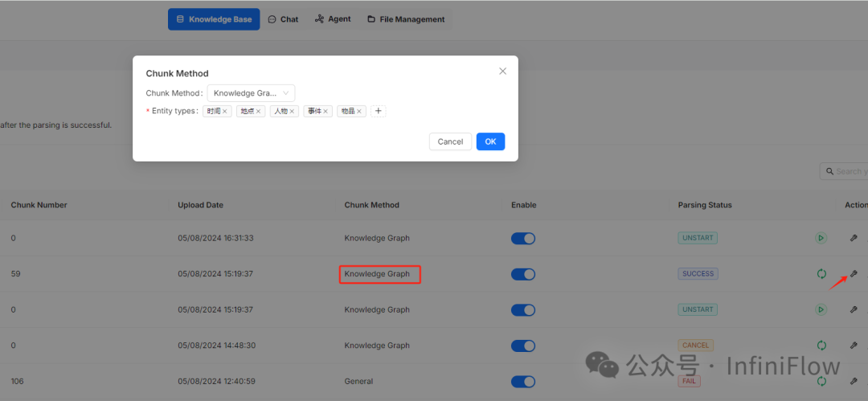
Task: Go to the File Management tab
Action: (x=406, y=19)
